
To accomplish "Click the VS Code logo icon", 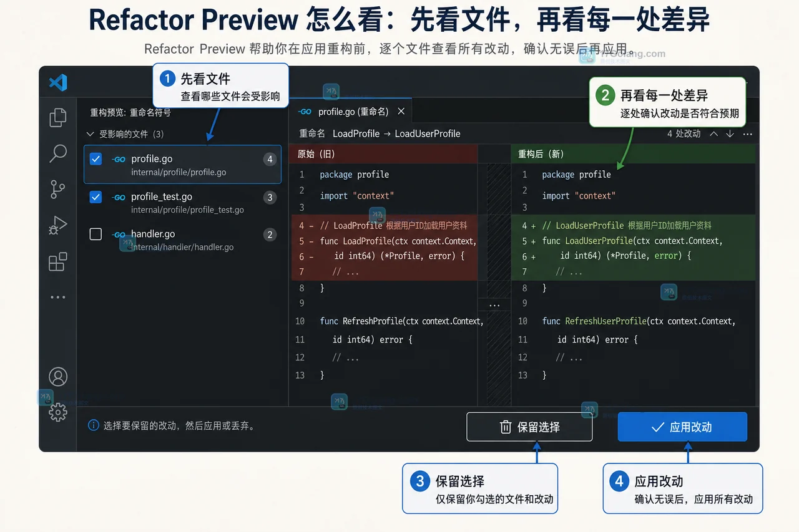I will [x=58, y=82].
